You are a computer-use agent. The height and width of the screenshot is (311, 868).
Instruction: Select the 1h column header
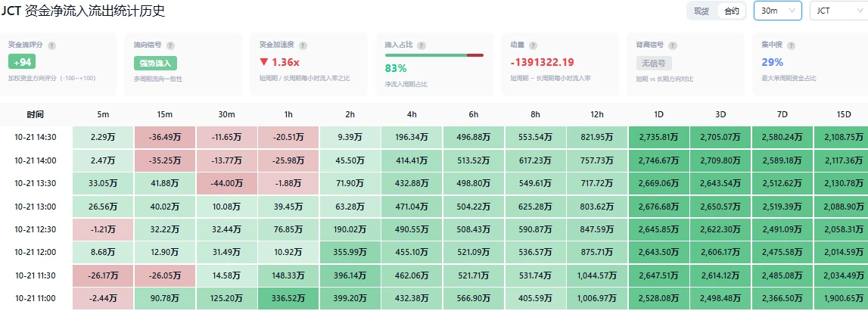(x=288, y=114)
